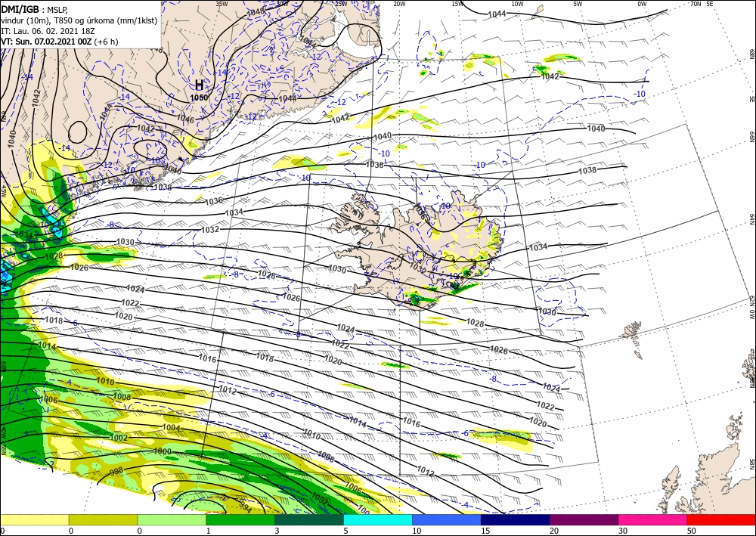Click the '1050' pressure value under H

click(x=199, y=98)
